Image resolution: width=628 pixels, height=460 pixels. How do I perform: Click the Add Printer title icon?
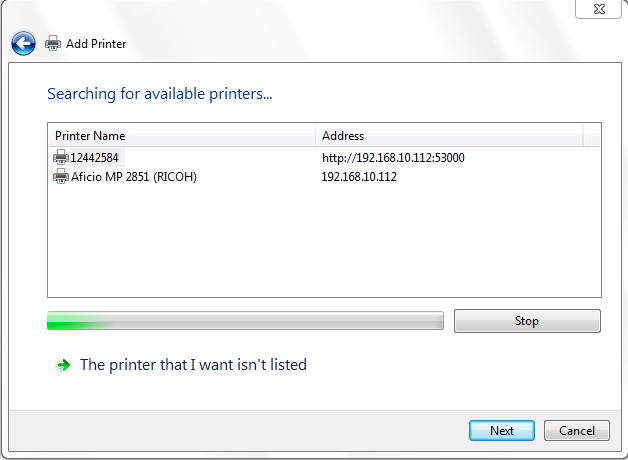[53, 43]
